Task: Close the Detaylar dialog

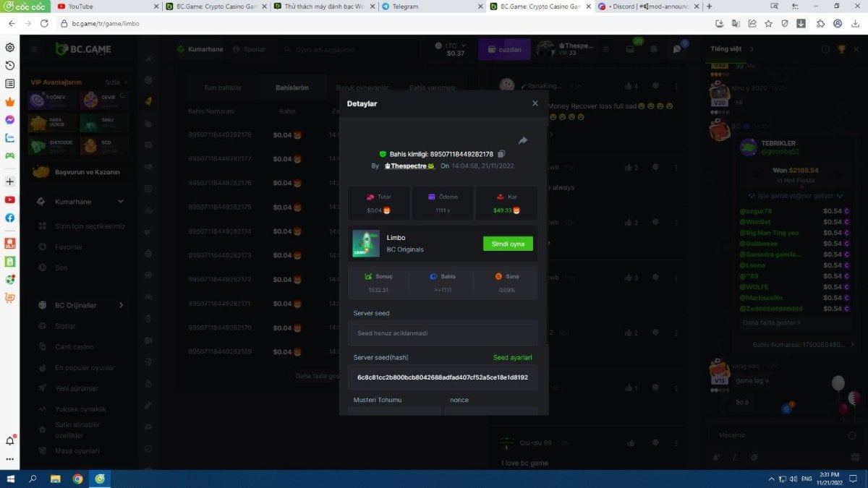Action: pyautogui.click(x=535, y=103)
